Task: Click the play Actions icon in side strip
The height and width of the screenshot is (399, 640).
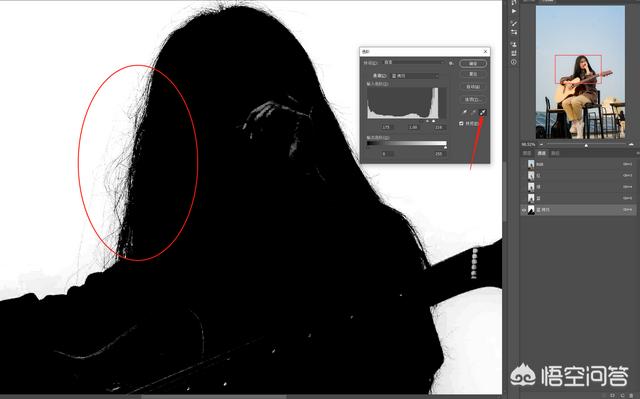Action: [x=513, y=11]
